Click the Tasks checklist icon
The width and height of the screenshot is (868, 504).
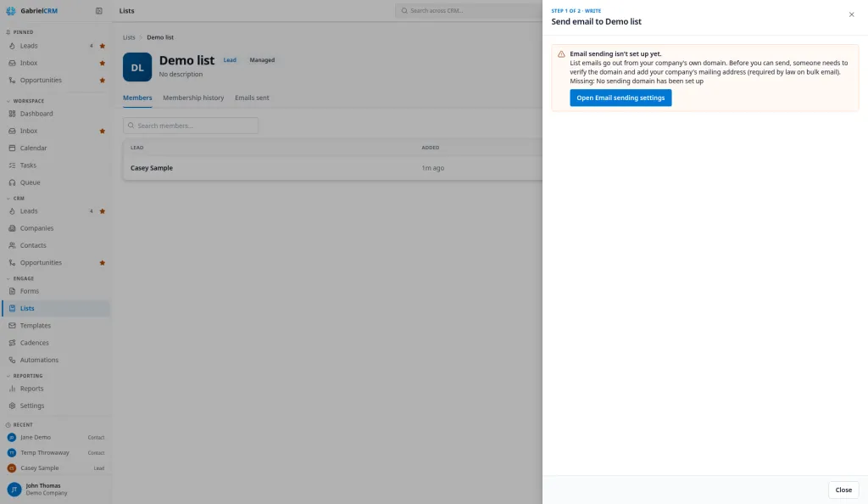tap(12, 165)
